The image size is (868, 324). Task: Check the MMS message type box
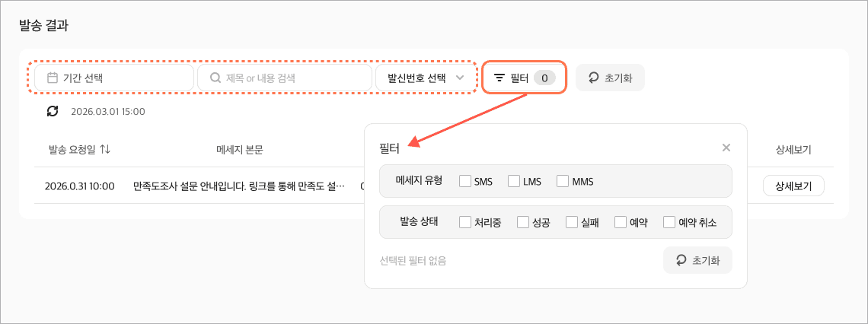click(x=563, y=181)
